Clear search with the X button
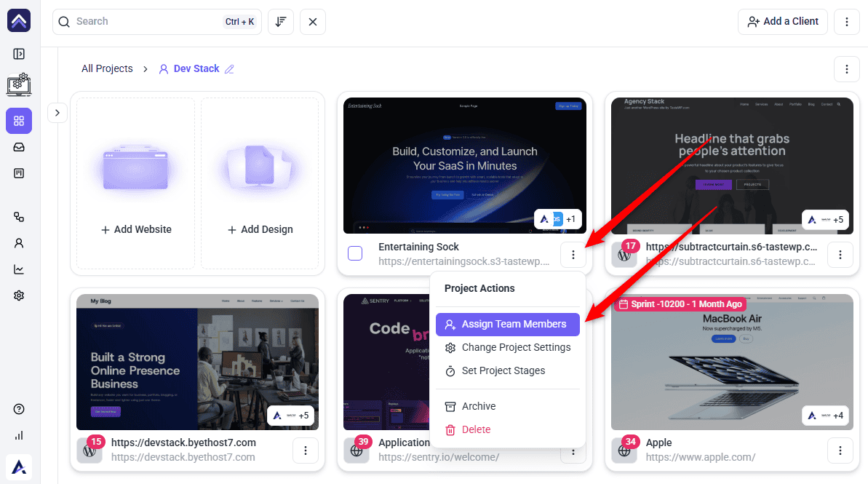Image resolution: width=868 pixels, height=484 pixels. tap(313, 22)
